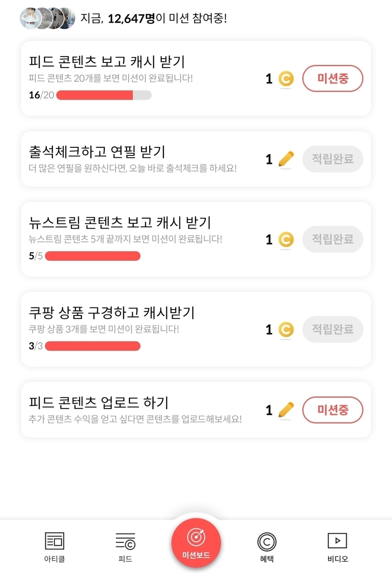Open the 아티클 tab icon
392x573 pixels.
54,541
